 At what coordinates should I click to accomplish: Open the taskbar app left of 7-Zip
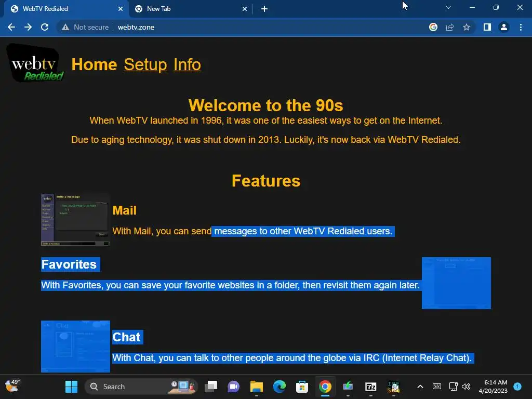pyautogui.click(x=348, y=387)
